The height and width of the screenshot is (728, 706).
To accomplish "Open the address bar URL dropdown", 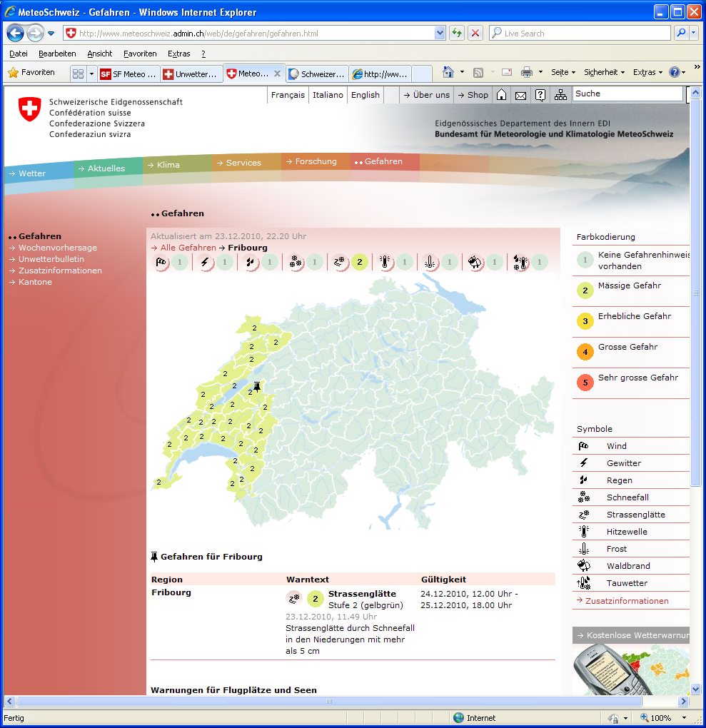I will click(440, 33).
